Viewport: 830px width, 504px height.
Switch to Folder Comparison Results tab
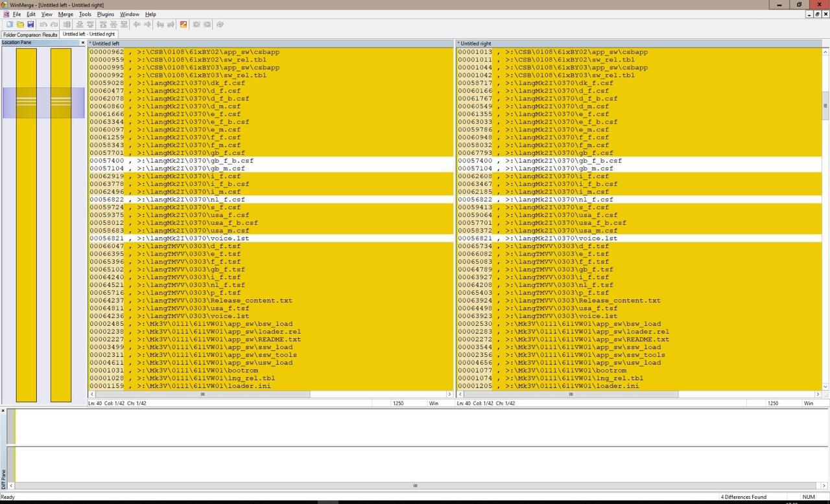30,34
